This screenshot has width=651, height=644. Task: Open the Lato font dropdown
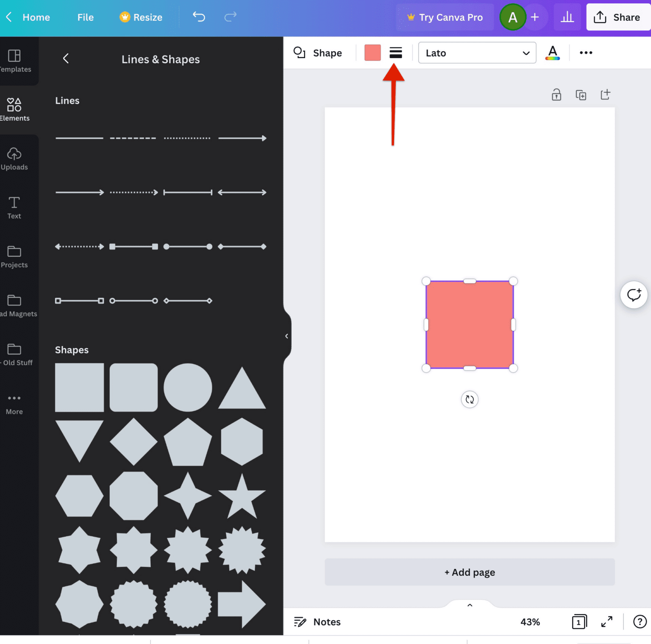pos(477,53)
